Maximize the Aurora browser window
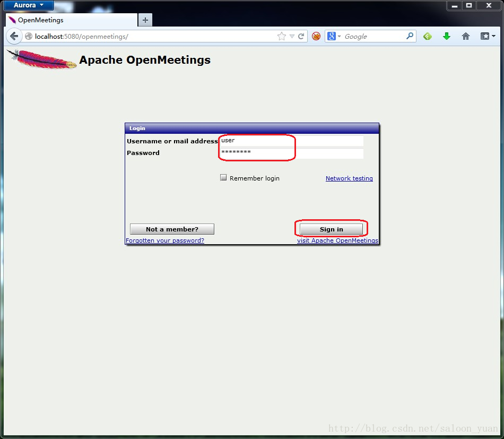The width and height of the screenshot is (504, 439). click(x=469, y=5)
